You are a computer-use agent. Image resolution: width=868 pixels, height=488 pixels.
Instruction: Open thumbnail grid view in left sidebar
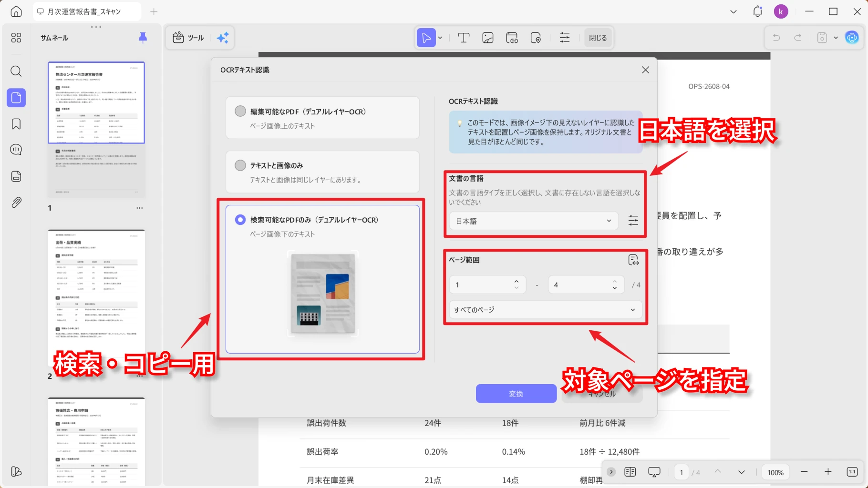(x=16, y=38)
